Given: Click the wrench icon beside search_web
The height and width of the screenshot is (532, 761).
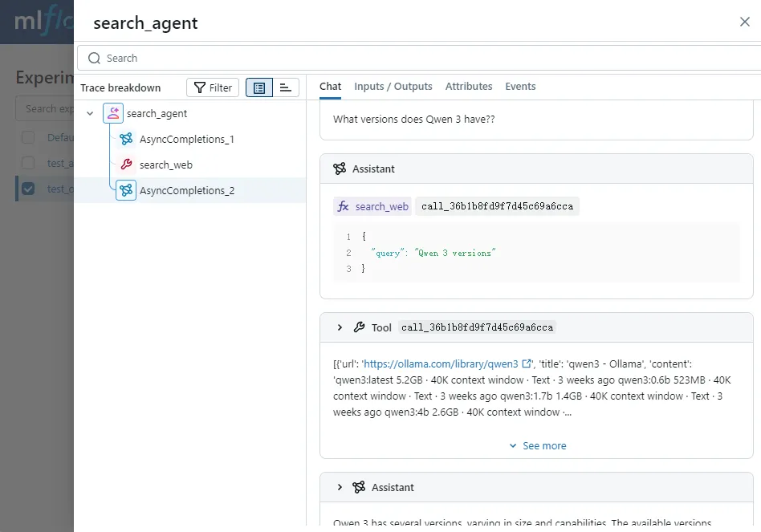Looking at the screenshot, I should (127, 164).
